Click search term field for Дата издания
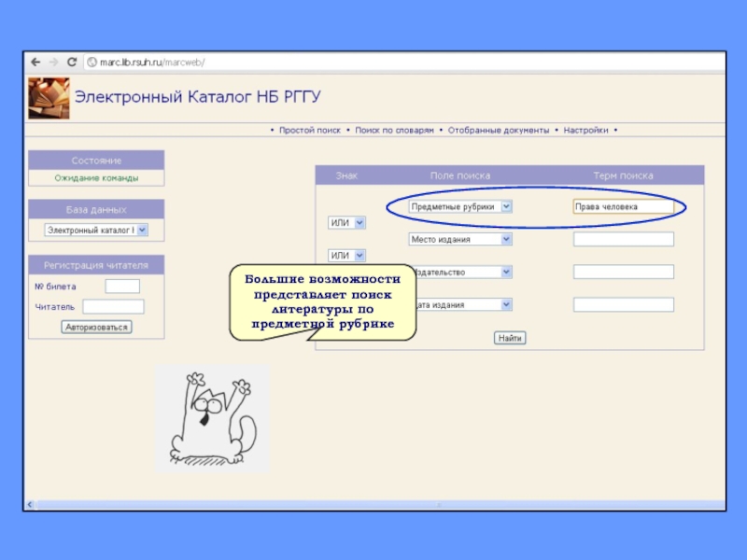This screenshot has width=747, height=560. pos(624,305)
